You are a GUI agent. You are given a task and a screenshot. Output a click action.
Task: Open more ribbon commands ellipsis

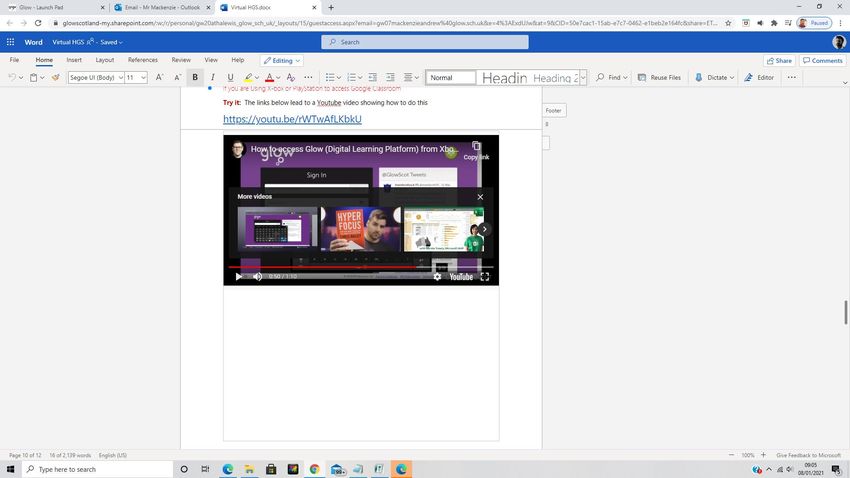point(791,77)
